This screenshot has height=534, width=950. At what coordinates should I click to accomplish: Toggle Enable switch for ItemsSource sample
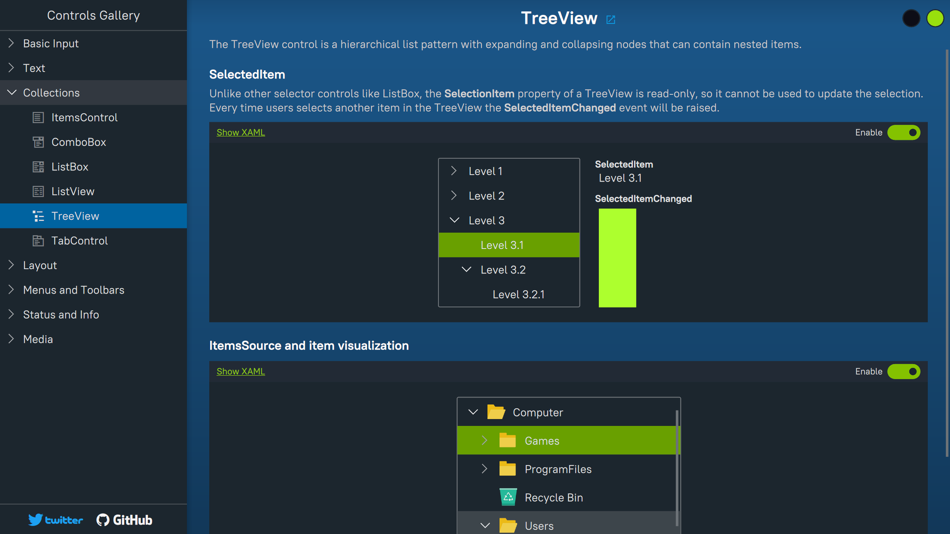(x=903, y=372)
